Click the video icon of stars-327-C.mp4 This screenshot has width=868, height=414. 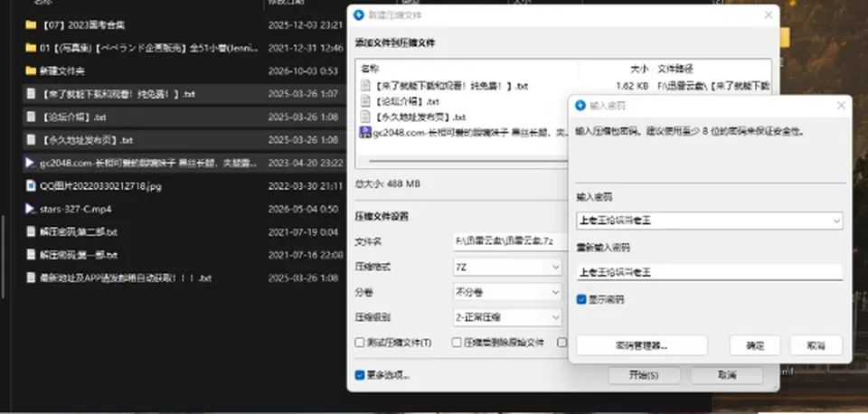point(31,209)
